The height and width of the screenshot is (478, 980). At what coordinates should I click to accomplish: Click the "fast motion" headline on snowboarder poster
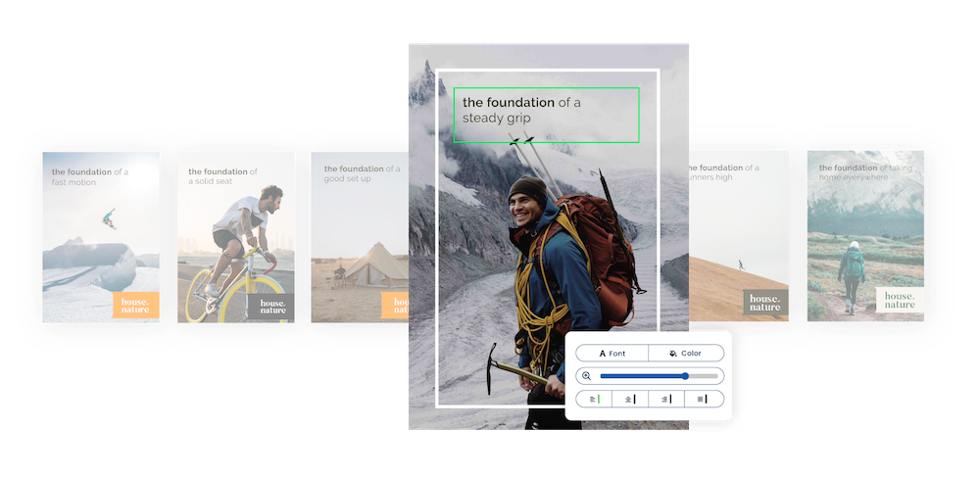(90, 176)
